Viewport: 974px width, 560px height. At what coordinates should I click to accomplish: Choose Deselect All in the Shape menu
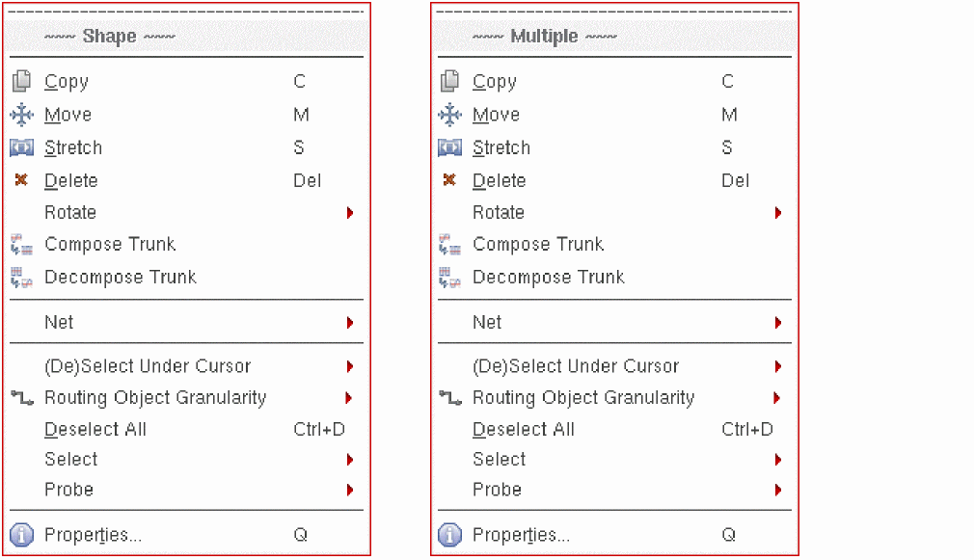click(95, 430)
